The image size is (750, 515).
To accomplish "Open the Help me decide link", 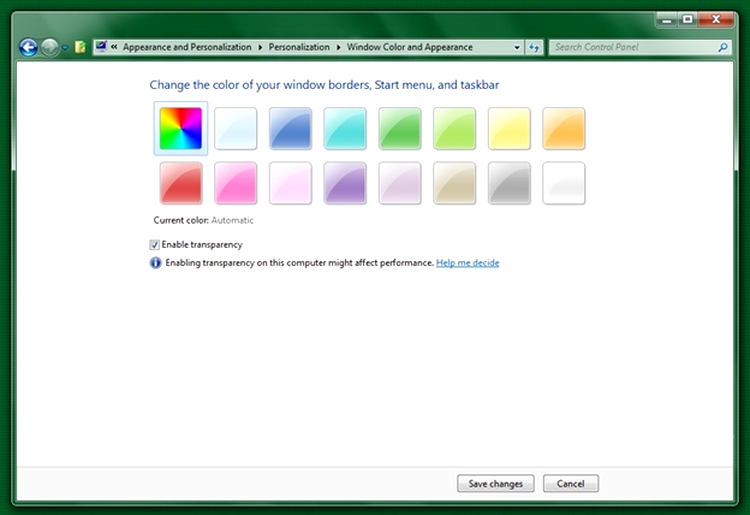I will (467, 263).
